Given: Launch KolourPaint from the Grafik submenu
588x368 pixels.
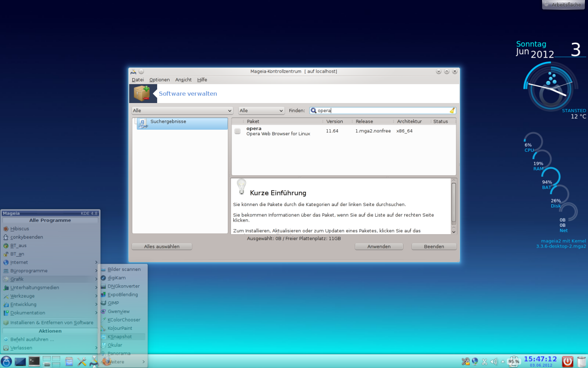Looking at the screenshot, I should [x=123, y=328].
